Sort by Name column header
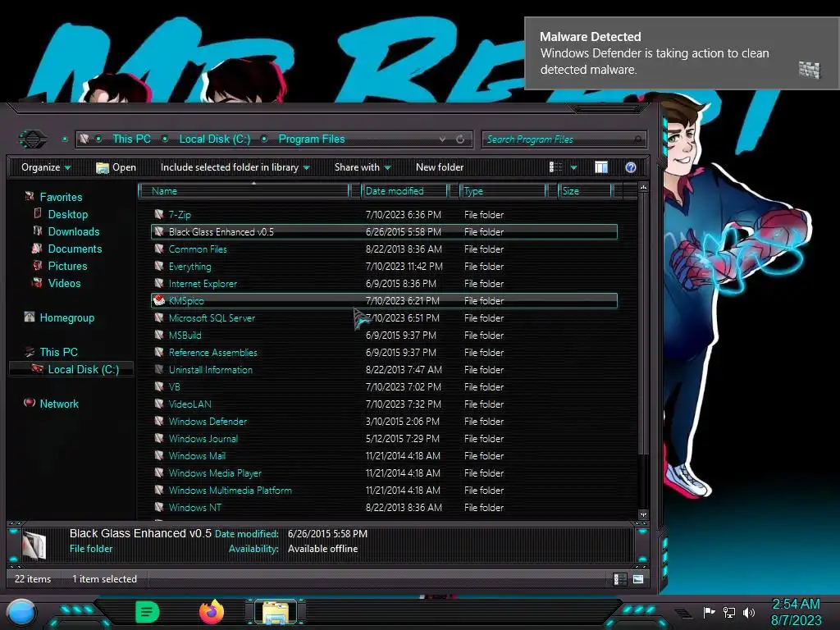This screenshot has height=630, width=840. [244, 191]
